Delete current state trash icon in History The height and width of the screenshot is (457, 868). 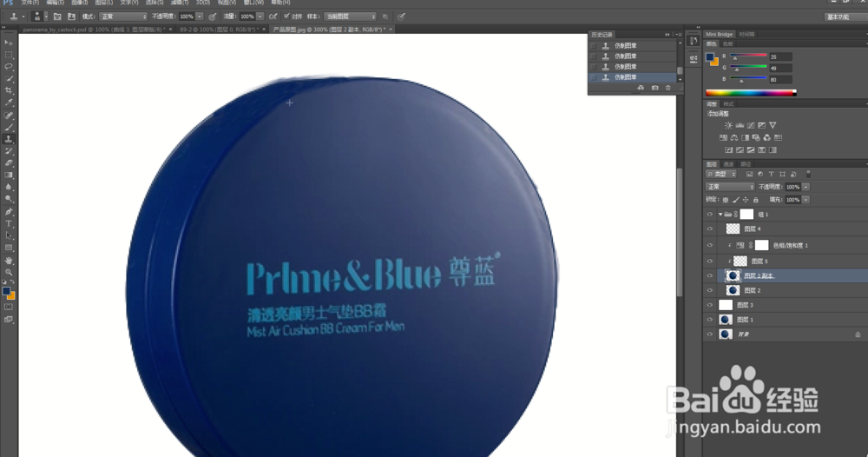click(668, 88)
